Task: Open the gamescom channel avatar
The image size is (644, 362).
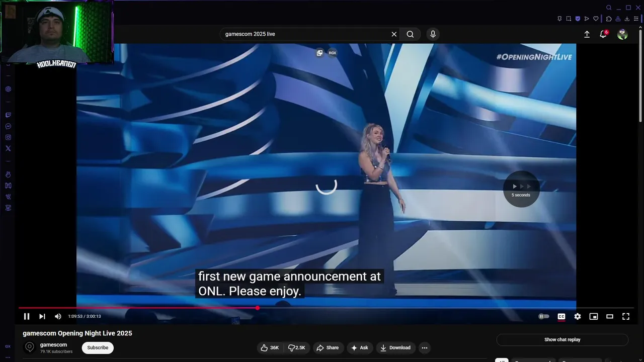Action: [x=30, y=347]
